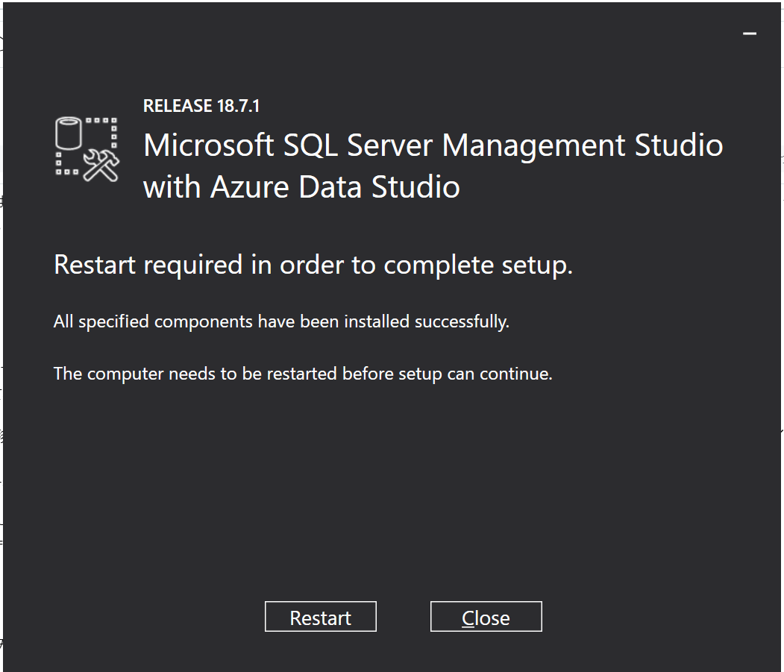Image resolution: width=784 pixels, height=672 pixels.
Task: Click 'The computer needs to be restarted' message
Action: pyautogui.click(x=303, y=374)
